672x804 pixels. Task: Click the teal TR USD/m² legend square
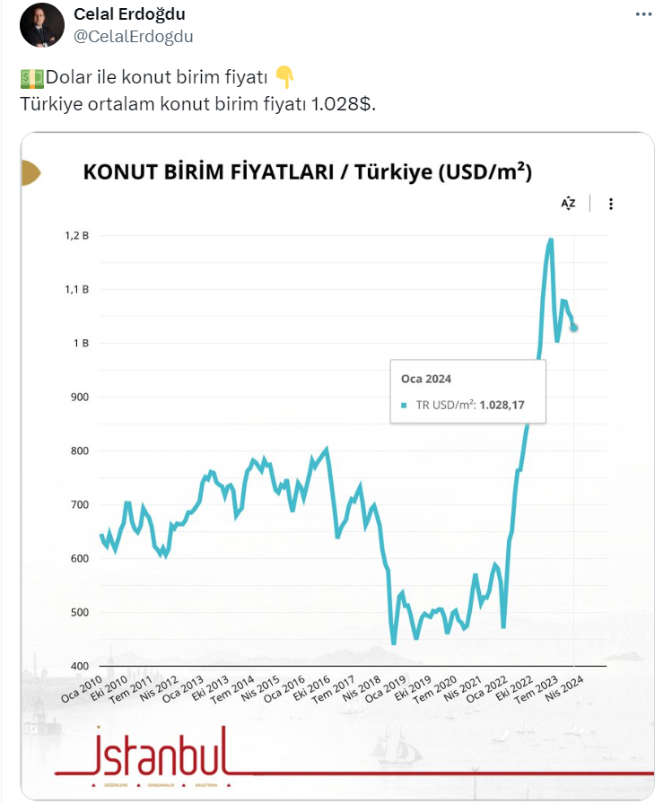click(405, 406)
